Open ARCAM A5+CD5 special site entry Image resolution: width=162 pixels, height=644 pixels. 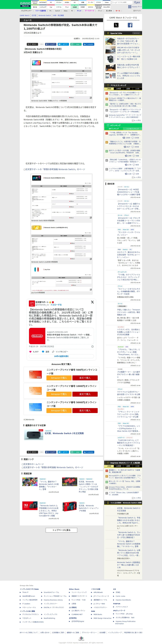pyautogui.click(x=123, y=50)
